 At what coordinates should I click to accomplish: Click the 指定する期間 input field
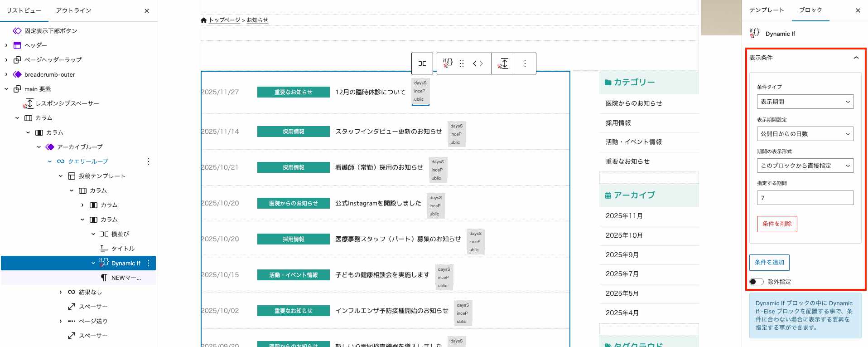805,198
